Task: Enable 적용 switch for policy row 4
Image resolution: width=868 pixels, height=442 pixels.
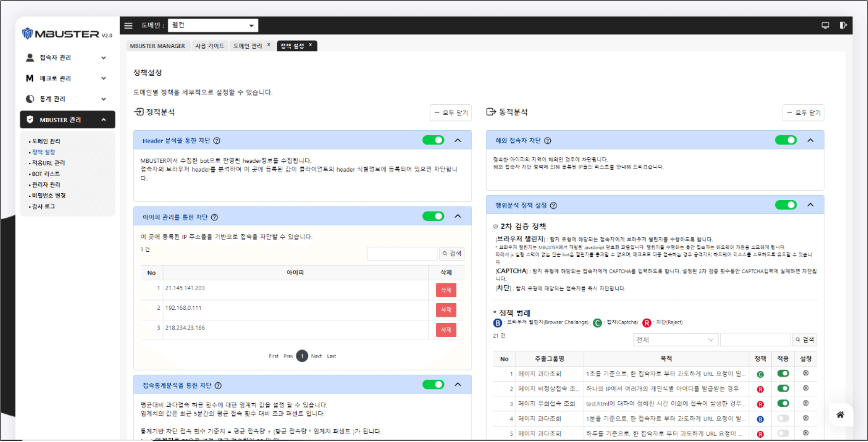Action: 783,418
